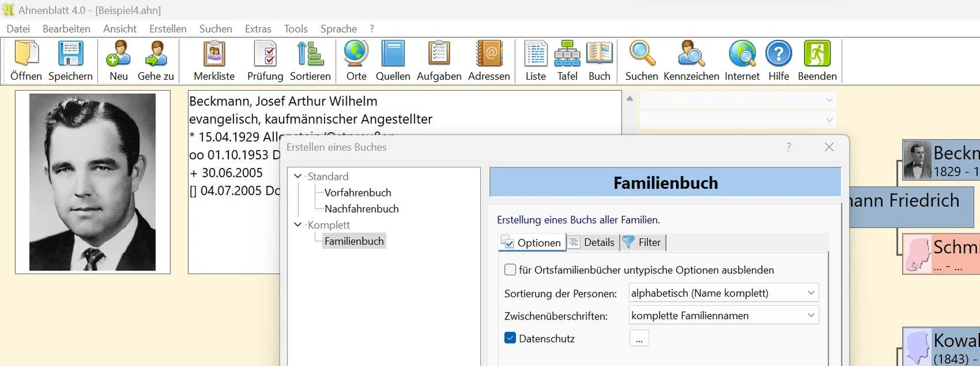The image size is (980, 366).
Task: Select Familienbuch tree item
Action: (x=354, y=242)
